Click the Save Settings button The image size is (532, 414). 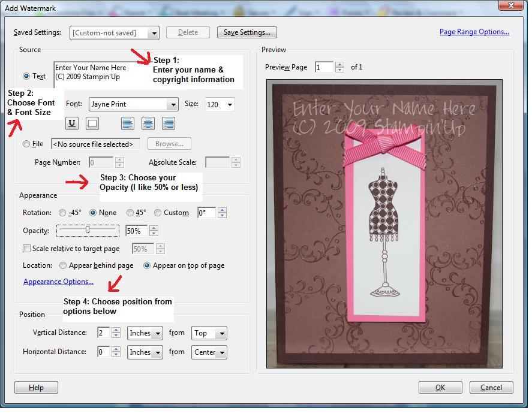click(x=247, y=32)
